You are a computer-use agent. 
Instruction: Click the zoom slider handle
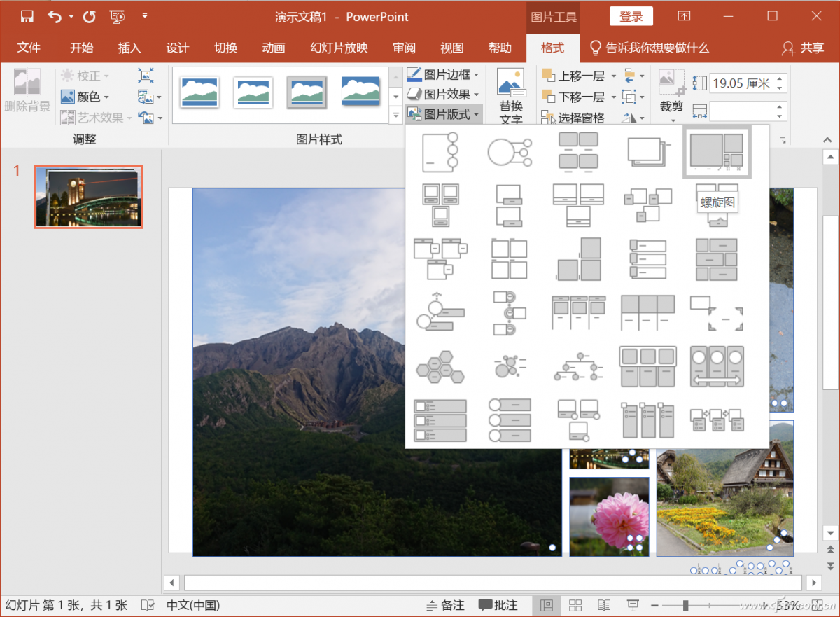coord(686,605)
